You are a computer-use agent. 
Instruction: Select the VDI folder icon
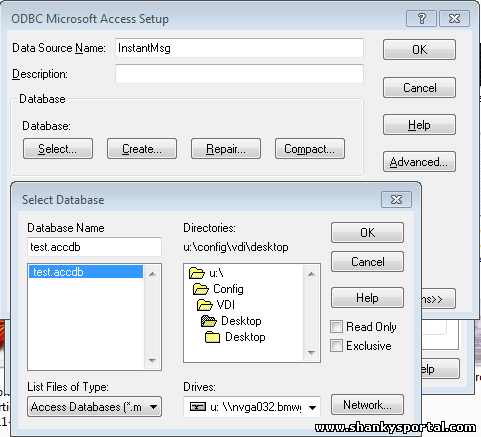click(x=204, y=305)
